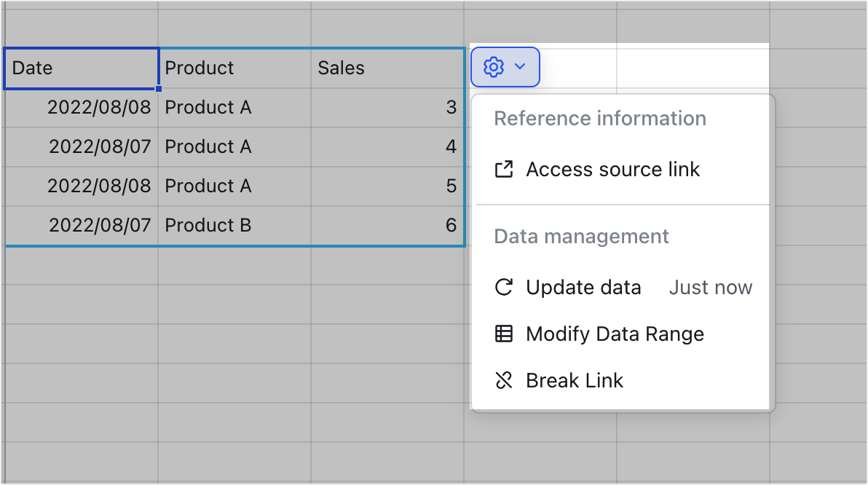Select Modify Data Range from the menu
This screenshot has height=485, width=868.
tap(615, 334)
